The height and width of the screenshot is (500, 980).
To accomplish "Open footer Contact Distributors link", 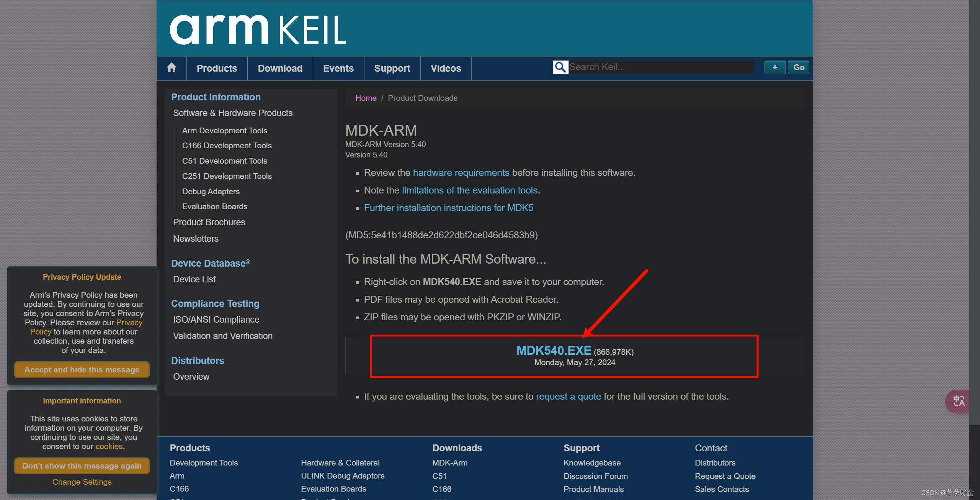I will [x=715, y=463].
